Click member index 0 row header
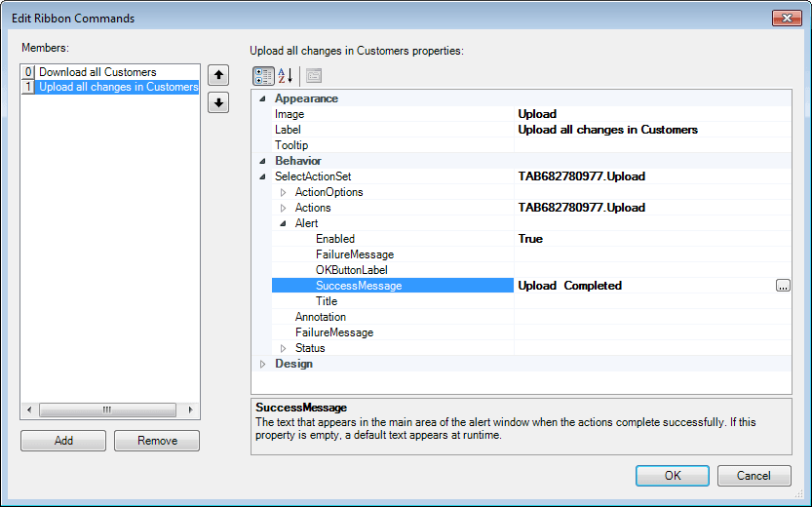 (x=28, y=72)
